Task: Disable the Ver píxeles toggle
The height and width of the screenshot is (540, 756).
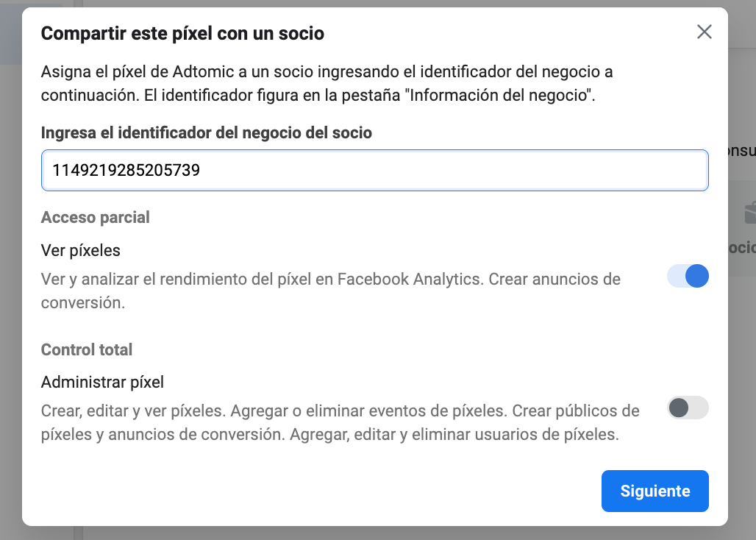Action: (x=688, y=276)
